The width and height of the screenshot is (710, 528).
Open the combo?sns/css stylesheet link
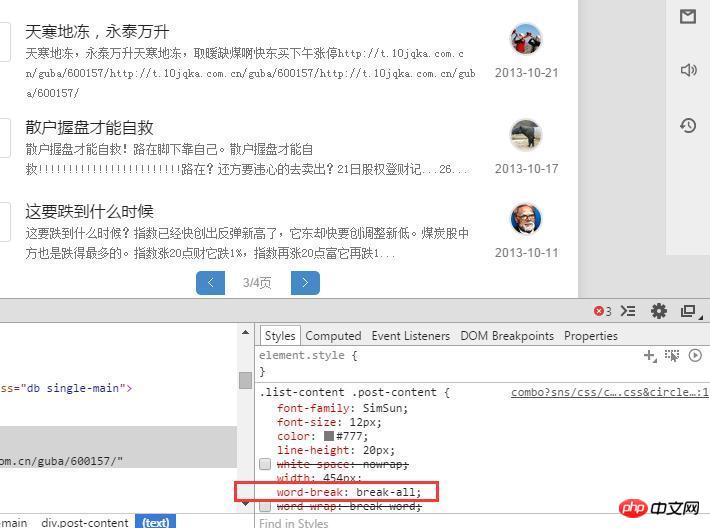tap(609, 392)
